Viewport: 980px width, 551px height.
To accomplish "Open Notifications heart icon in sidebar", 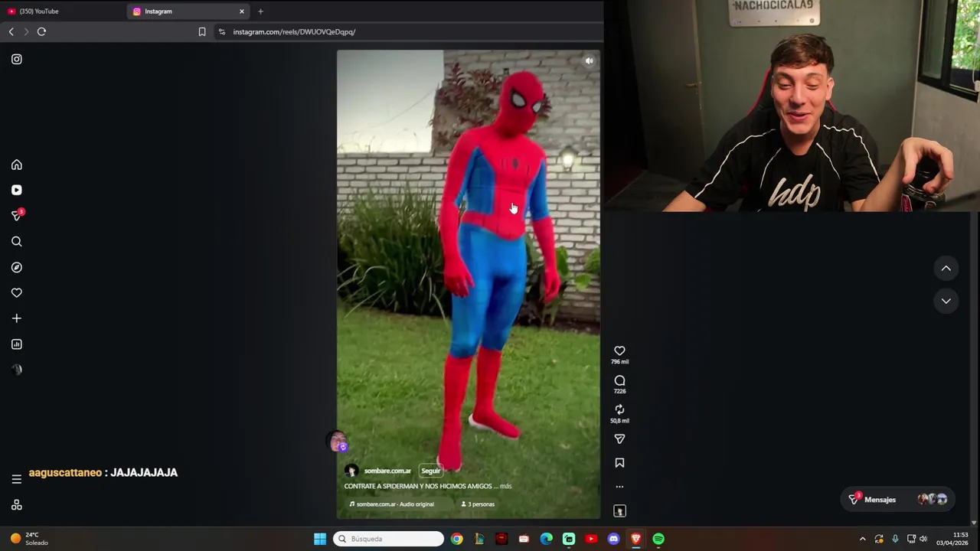I will pyautogui.click(x=17, y=293).
